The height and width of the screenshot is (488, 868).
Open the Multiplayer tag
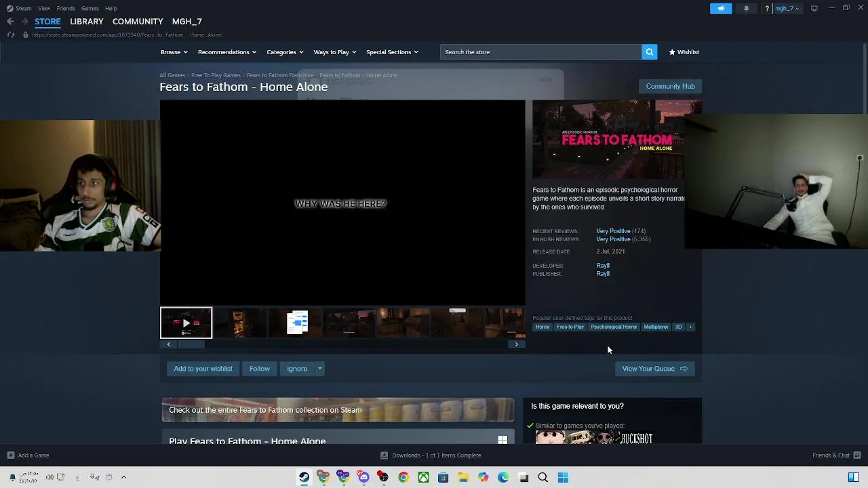tap(656, 327)
